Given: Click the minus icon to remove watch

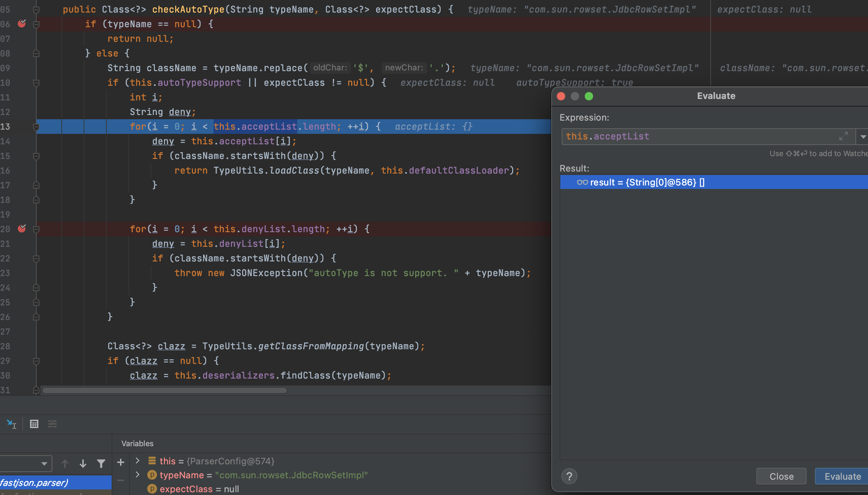Looking at the screenshot, I should pyautogui.click(x=121, y=481).
